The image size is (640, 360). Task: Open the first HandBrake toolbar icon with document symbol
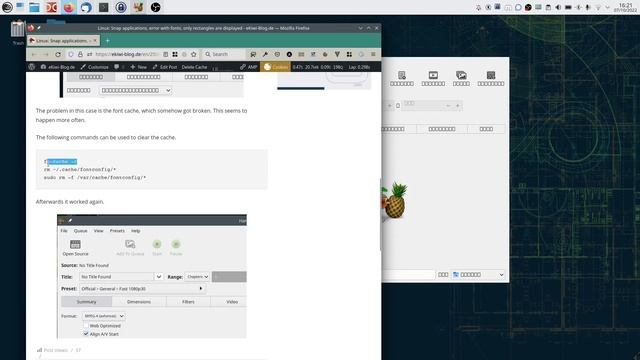tap(402, 78)
